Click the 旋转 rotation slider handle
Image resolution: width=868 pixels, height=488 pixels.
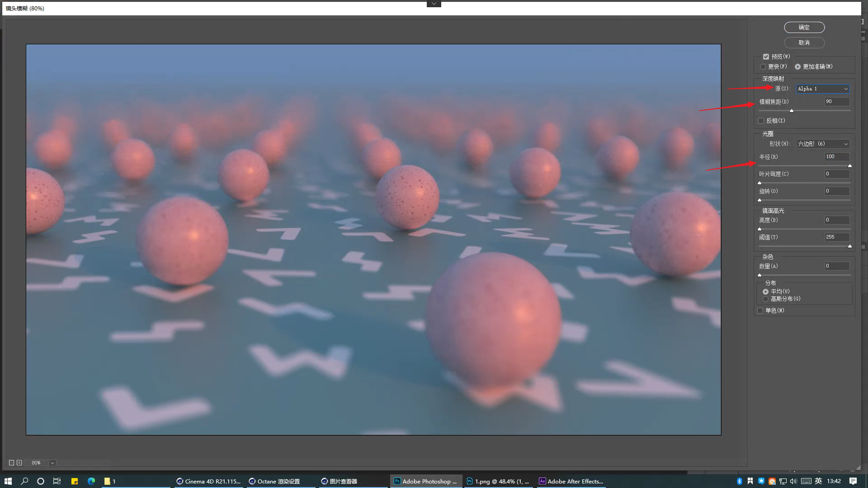[759, 200]
